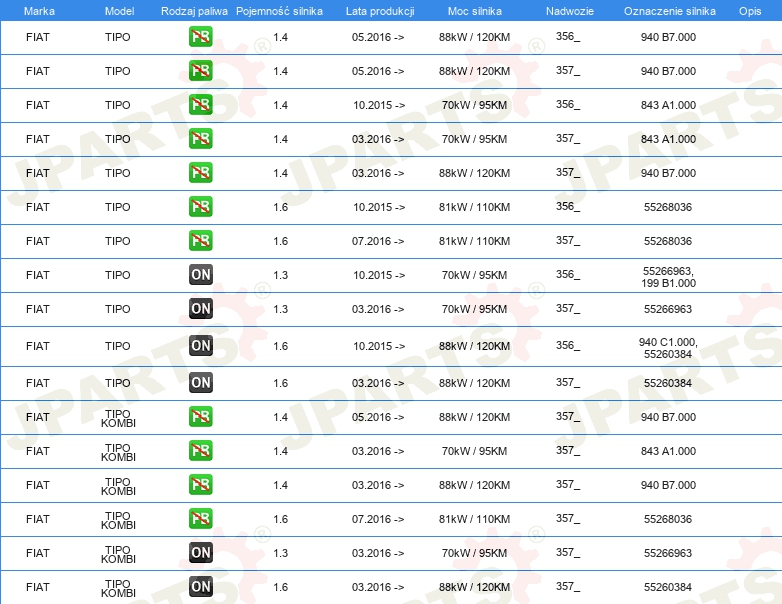Select ON diesel icon for Tipo 1.6 from 10.2015
782x604 pixels.
pos(200,346)
